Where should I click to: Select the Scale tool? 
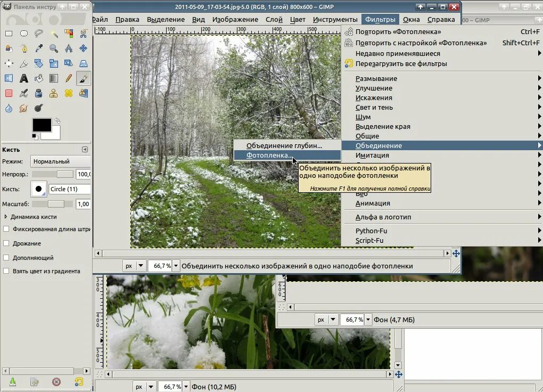tap(54, 63)
